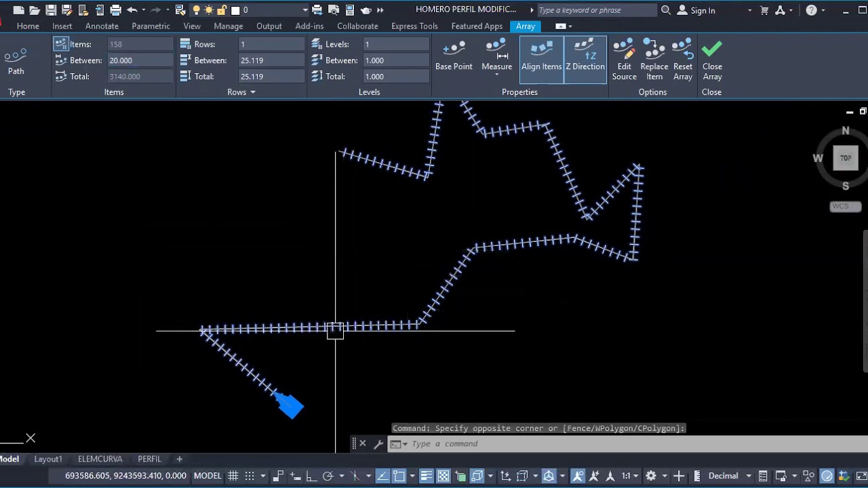Image resolution: width=868 pixels, height=488 pixels.
Task: Click the command line customize wrench
Action: pos(378,444)
